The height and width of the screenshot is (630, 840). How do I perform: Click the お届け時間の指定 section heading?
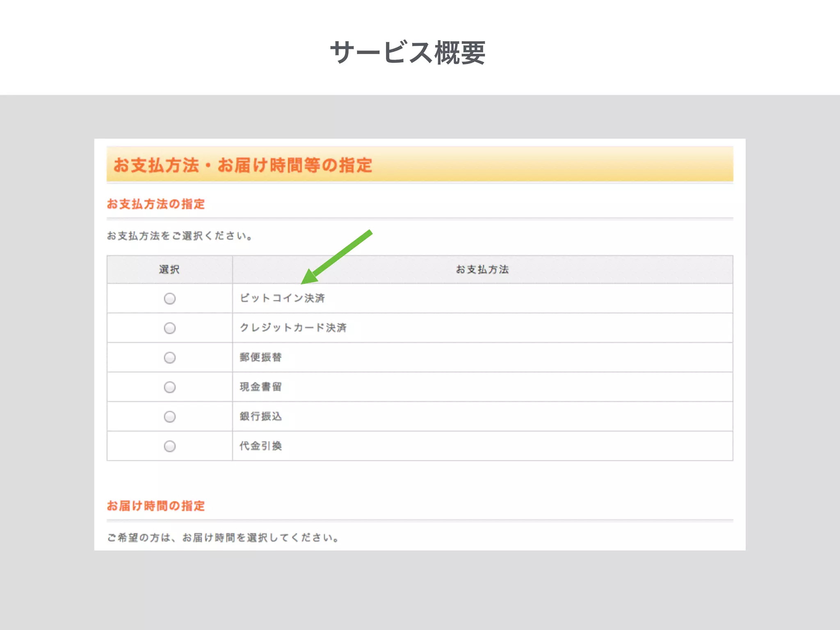pos(156,506)
